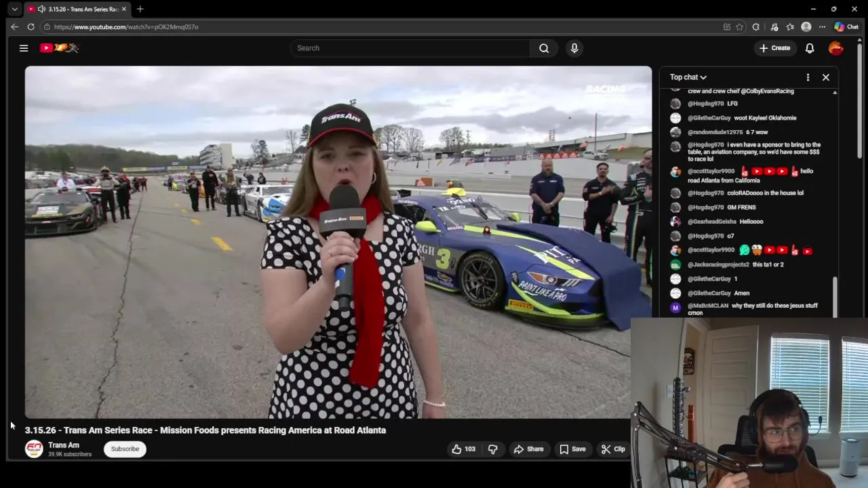Open the browser favorites list
The width and height of the screenshot is (868, 488).
click(790, 27)
